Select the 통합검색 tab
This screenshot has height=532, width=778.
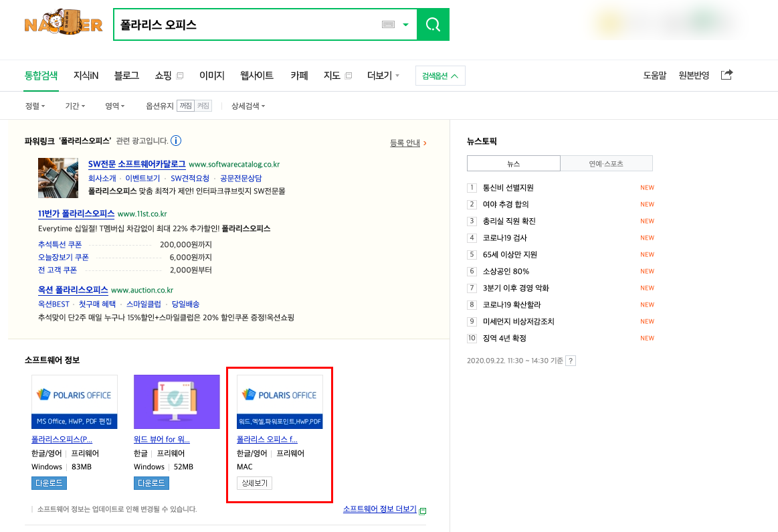(41, 76)
